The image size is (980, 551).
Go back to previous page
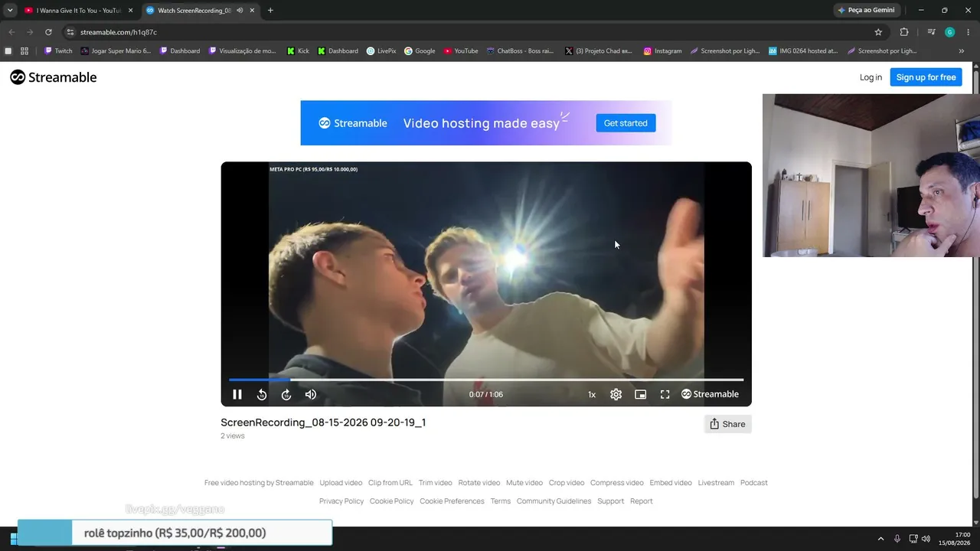tap(11, 32)
